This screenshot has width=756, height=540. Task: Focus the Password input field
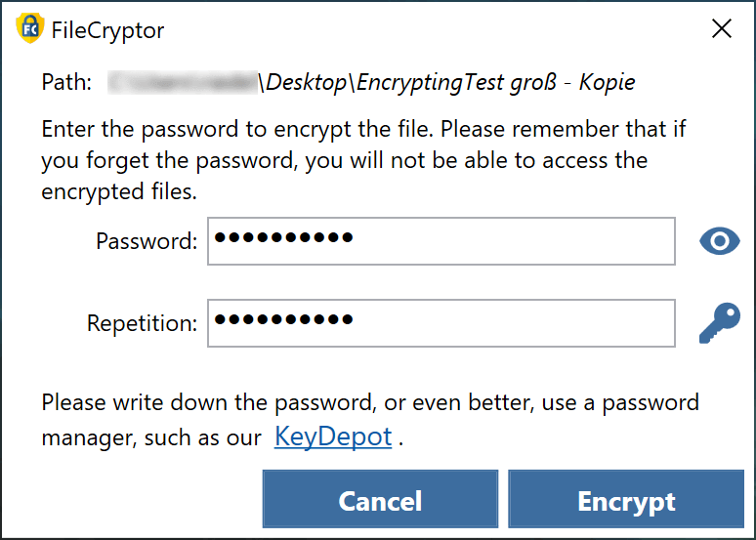pyautogui.click(x=441, y=241)
